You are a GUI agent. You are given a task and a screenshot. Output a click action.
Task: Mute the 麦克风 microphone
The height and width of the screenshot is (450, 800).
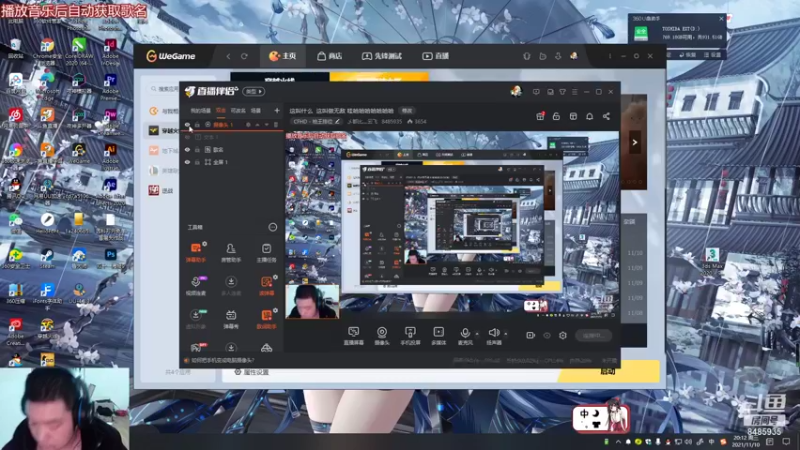[x=465, y=336]
